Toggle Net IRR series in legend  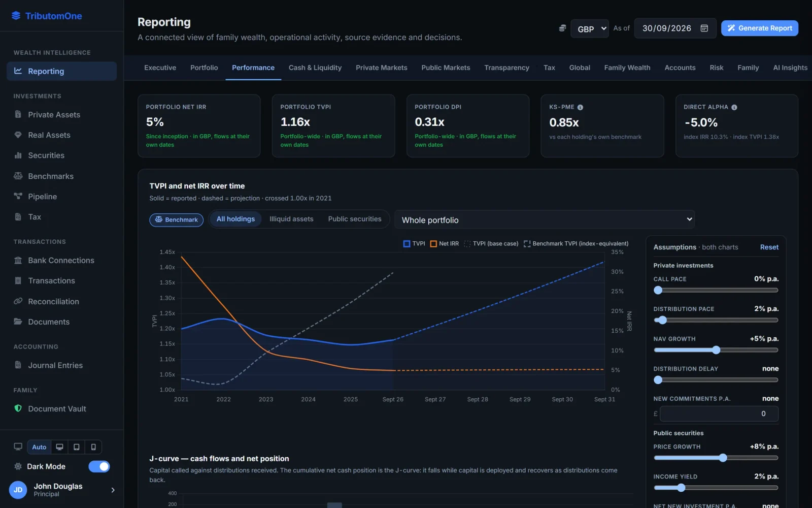pyautogui.click(x=445, y=244)
